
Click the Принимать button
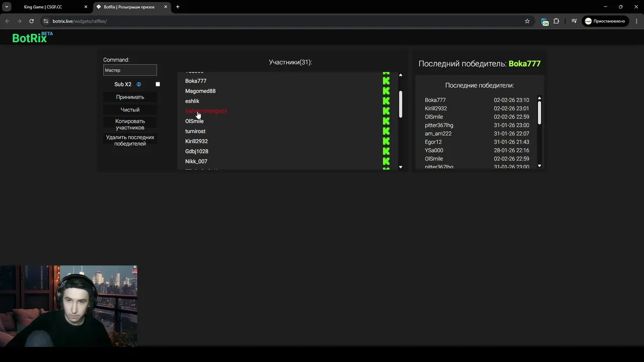click(130, 97)
